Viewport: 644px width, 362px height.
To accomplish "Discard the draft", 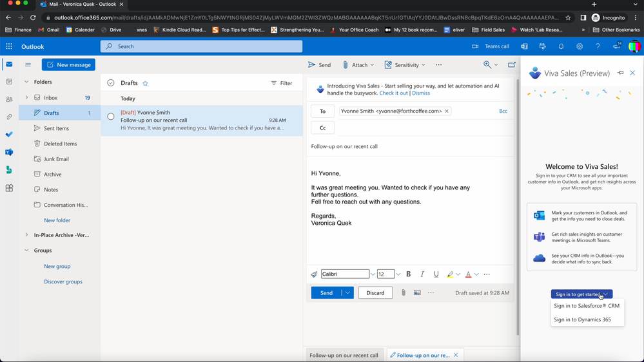I will click(x=375, y=292).
